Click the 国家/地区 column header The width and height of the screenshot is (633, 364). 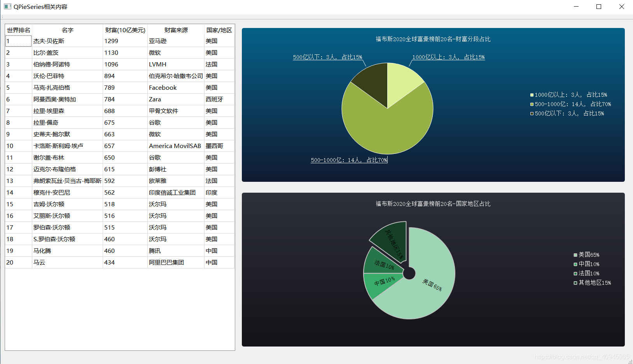[x=219, y=30]
